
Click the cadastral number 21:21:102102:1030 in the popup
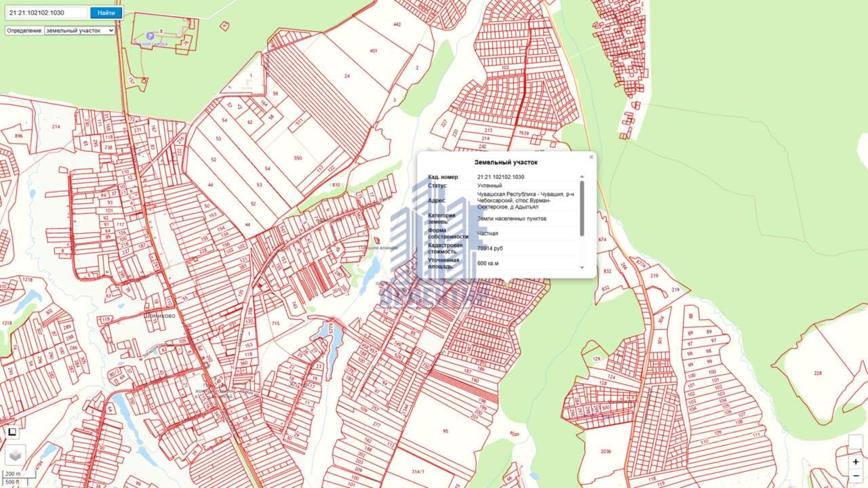point(500,177)
